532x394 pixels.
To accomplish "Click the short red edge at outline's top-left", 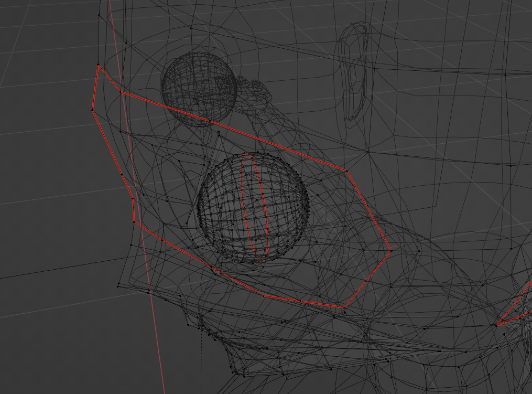I will pos(109,78).
